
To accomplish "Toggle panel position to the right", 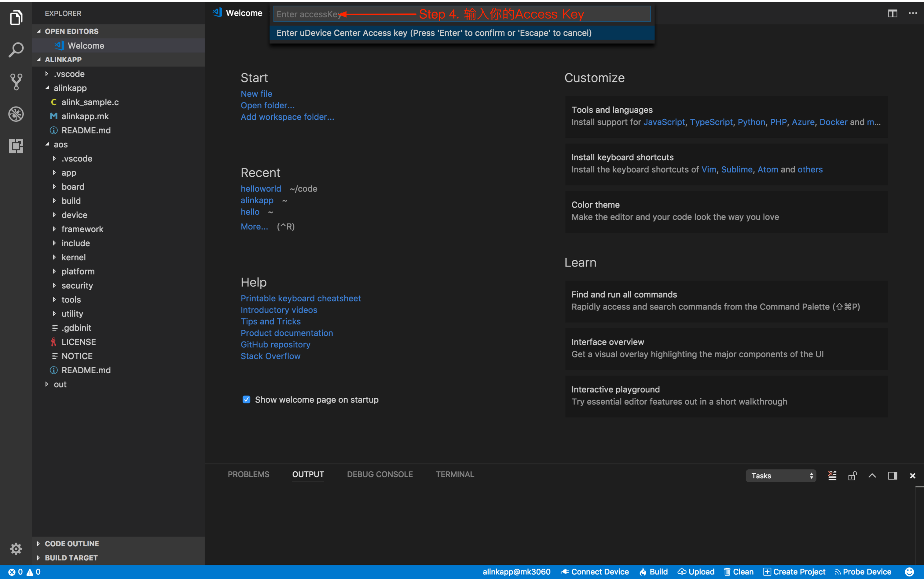I will pyautogui.click(x=892, y=476).
